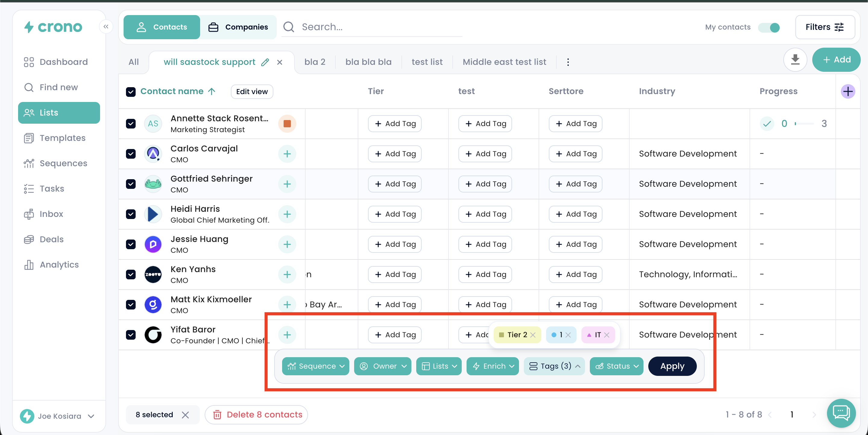
Task: Click the orange stop icon for Annette
Action: (x=287, y=124)
